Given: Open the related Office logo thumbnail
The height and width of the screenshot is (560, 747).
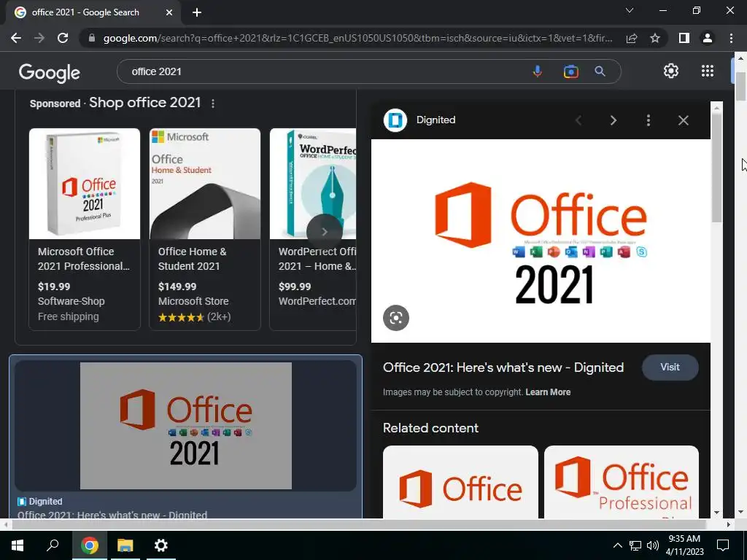Looking at the screenshot, I should tap(460, 482).
